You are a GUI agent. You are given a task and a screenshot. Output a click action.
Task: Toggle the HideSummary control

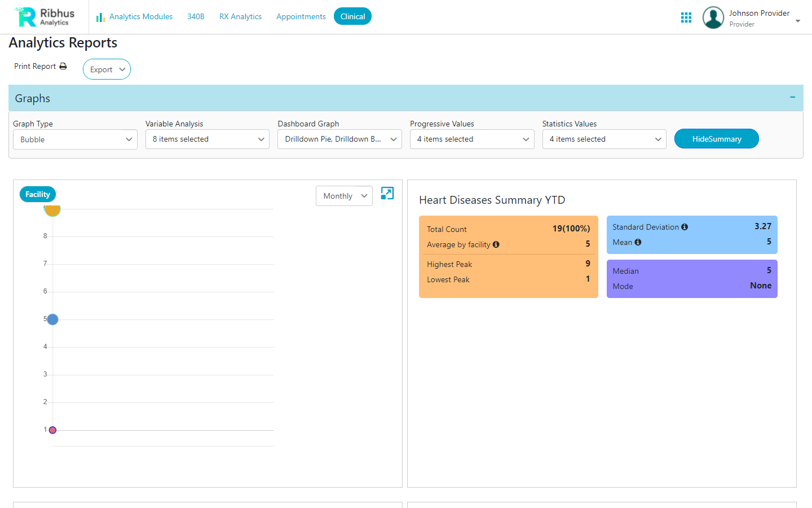pos(716,138)
